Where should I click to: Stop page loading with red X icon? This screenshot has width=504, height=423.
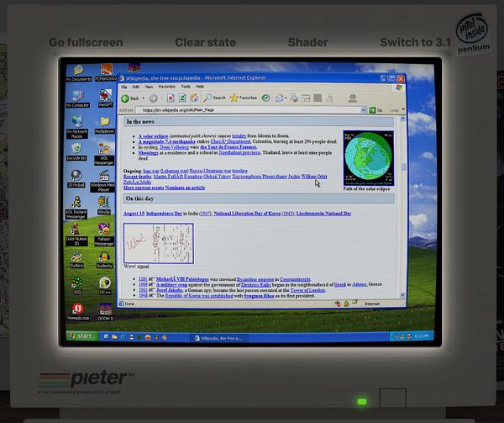pyautogui.click(x=171, y=98)
